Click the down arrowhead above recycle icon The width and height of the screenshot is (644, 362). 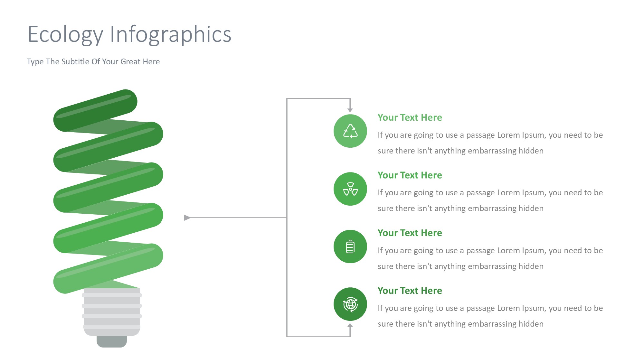350,110
